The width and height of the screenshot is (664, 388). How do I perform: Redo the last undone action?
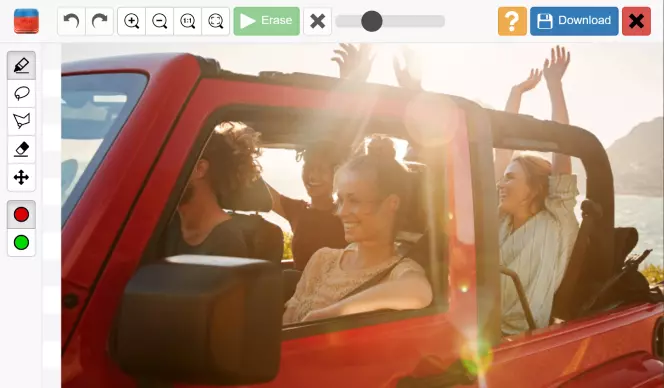tap(100, 21)
